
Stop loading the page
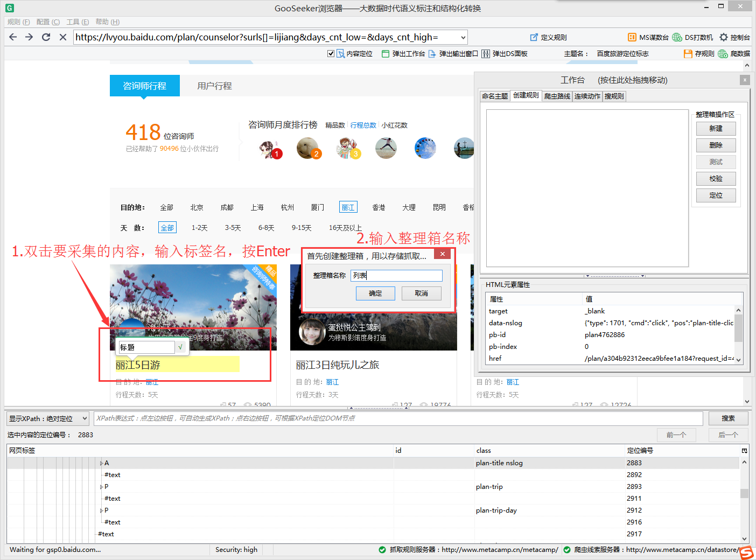tap(62, 37)
